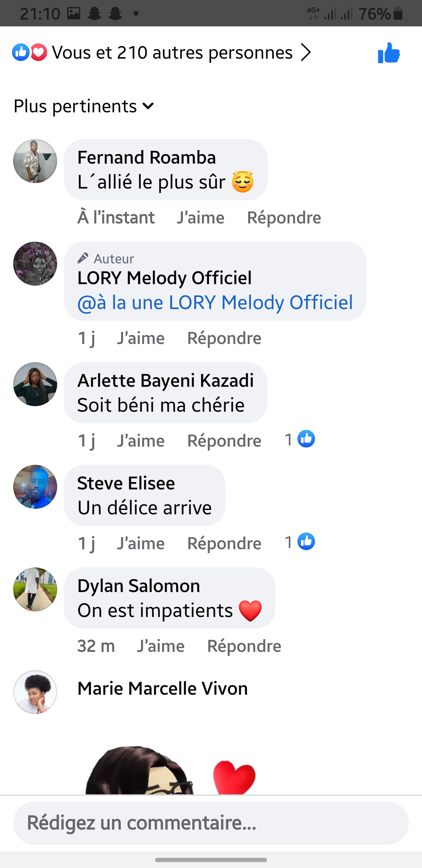Open Dylan Salomon's avatar
This screenshot has height=868, width=422.
click(35, 589)
